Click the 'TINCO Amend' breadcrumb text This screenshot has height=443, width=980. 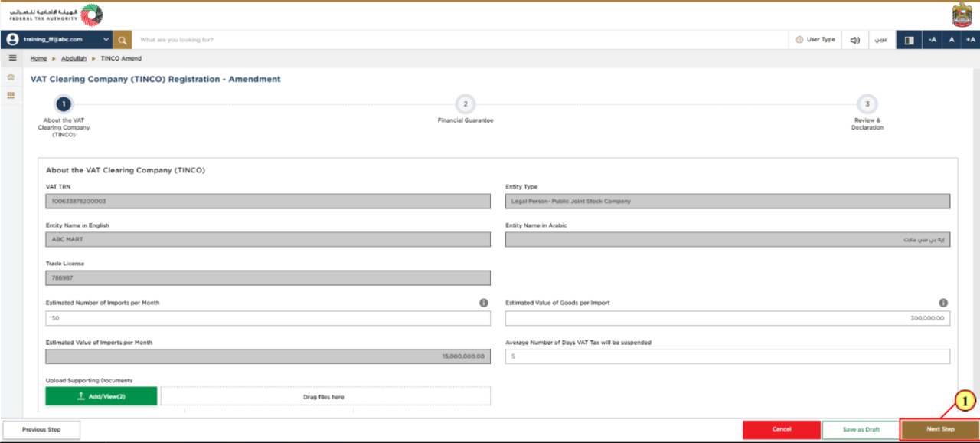click(x=121, y=58)
